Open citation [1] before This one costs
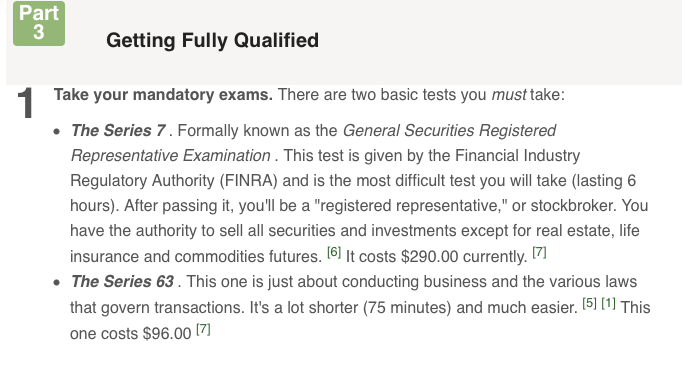Screen dimensions: 682x373 point(608,303)
